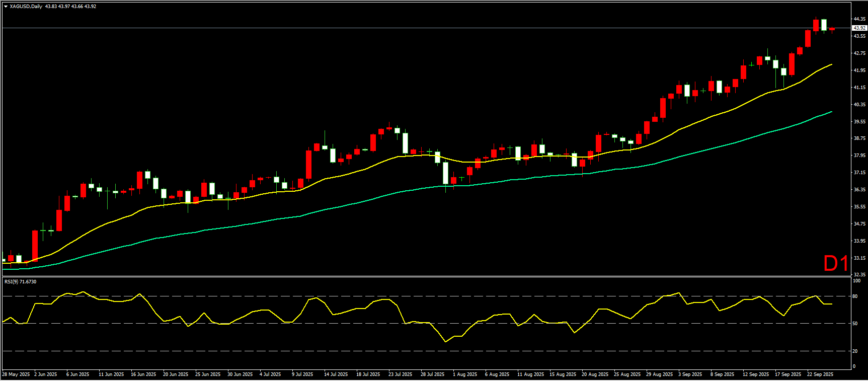Click the 28 May 2025 date label
The height and width of the screenshot is (381, 868).
[16, 374]
